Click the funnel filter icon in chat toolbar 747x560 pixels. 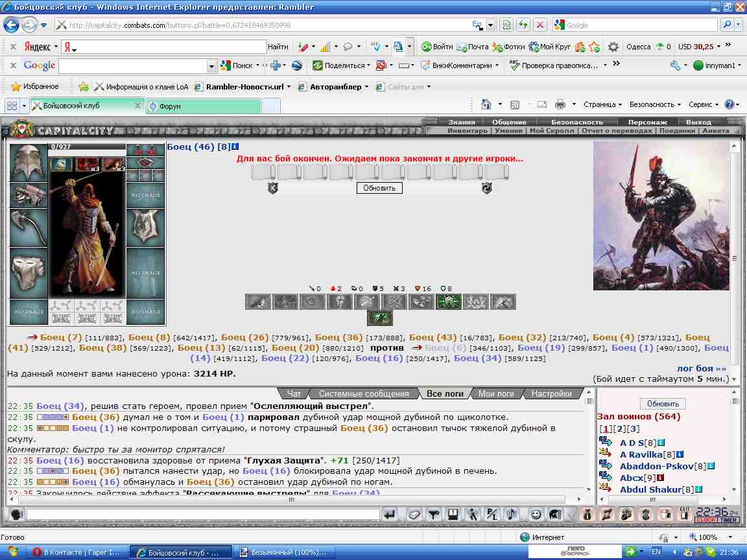tap(434, 514)
